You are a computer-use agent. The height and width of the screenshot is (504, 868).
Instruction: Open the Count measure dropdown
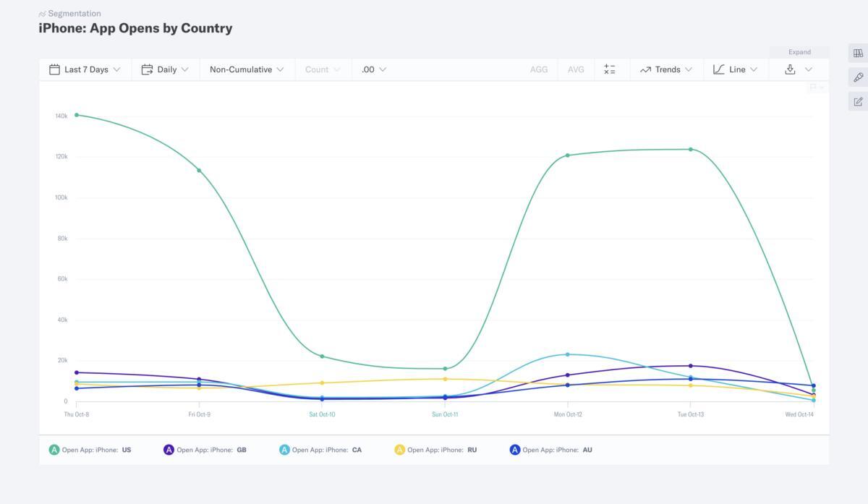point(323,69)
